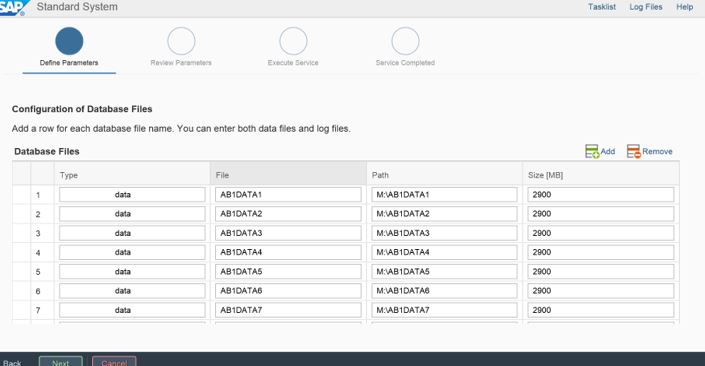The width and height of the screenshot is (705, 366).
Task: Open the Type field of row 2
Action: pos(132,214)
